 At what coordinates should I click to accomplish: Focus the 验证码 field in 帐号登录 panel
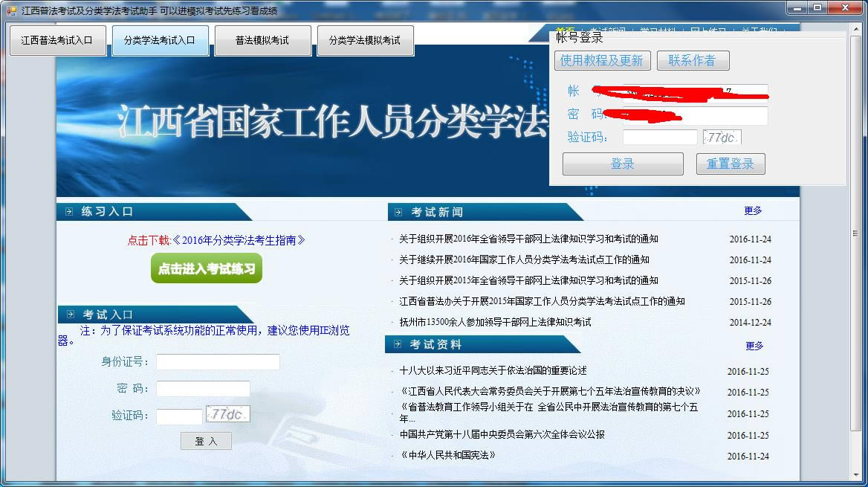[660, 138]
